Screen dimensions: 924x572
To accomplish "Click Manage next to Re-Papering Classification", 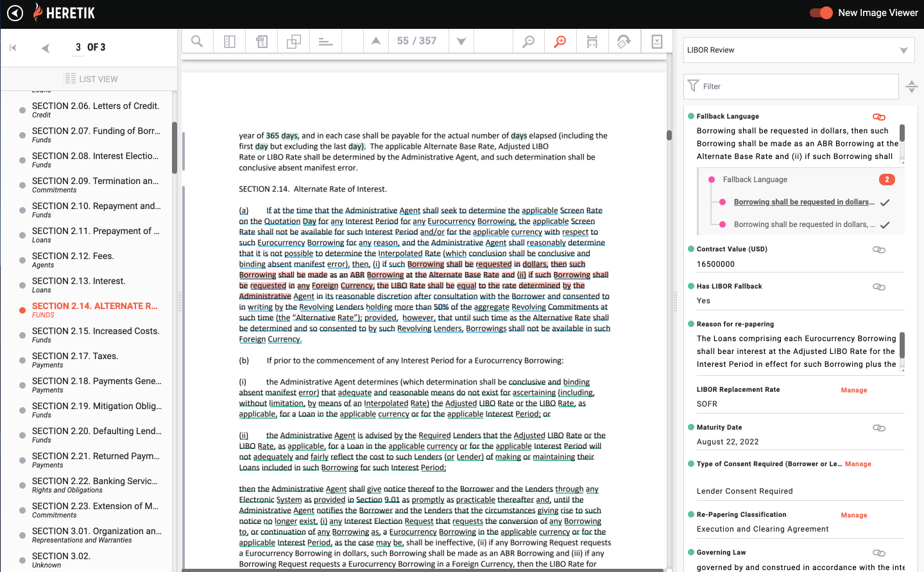I will click(854, 515).
